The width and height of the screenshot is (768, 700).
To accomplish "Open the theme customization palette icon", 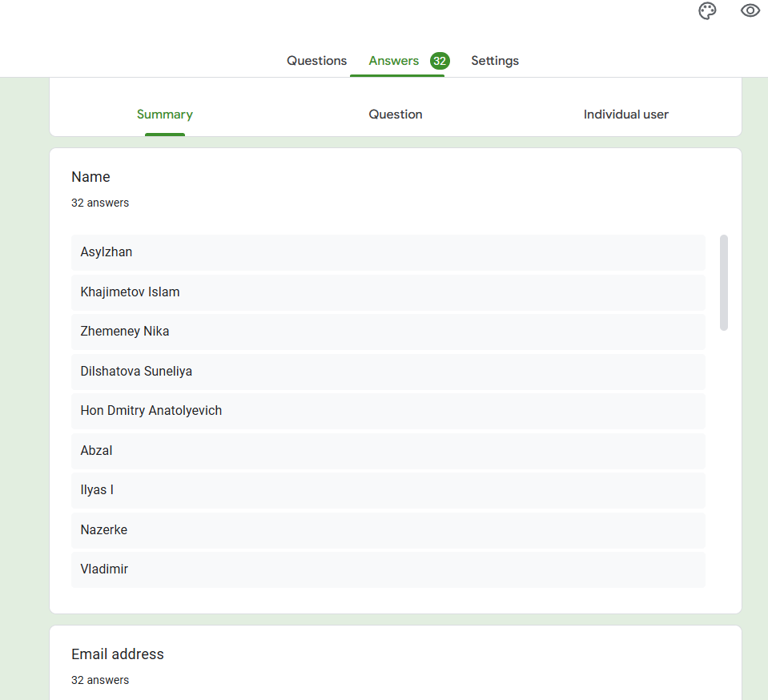I will point(707,11).
